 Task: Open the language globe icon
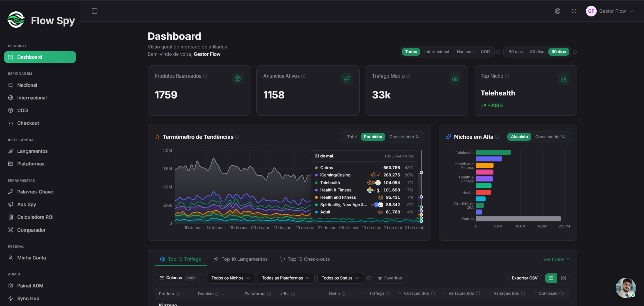pos(558,11)
